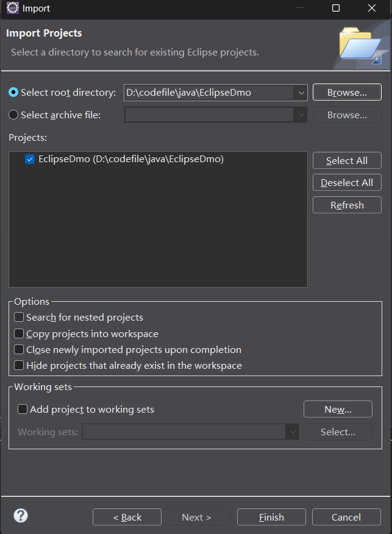Expand the root directory dropdown arrow
Screen dimensions: 392x534
tap(301, 93)
